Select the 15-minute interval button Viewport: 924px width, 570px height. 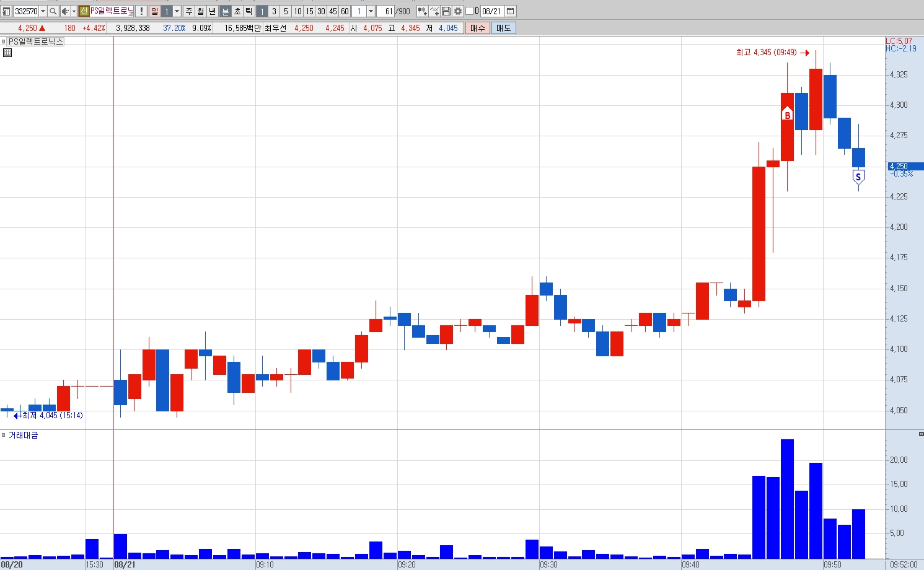309,11
